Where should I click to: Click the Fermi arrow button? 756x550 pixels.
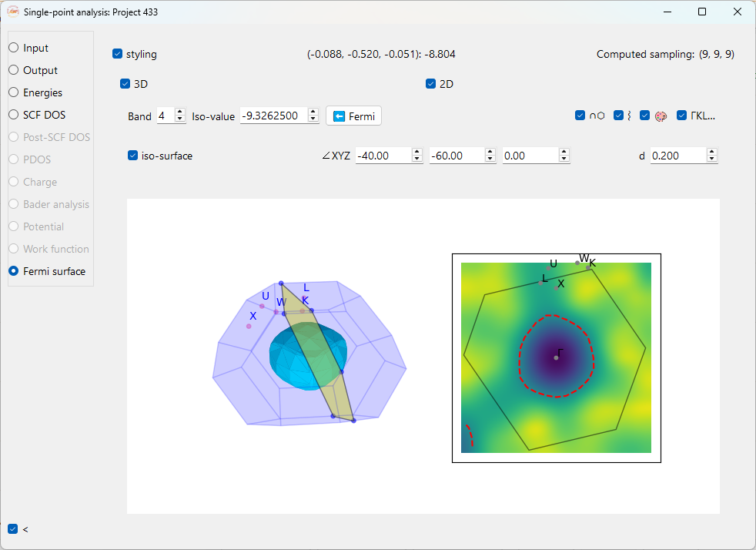[x=353, y=116]
